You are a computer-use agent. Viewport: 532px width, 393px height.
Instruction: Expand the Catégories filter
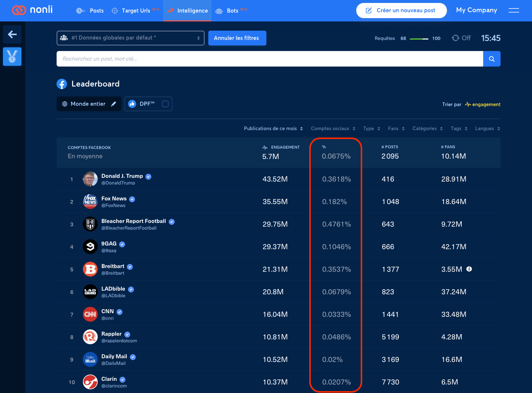(428, 129)
